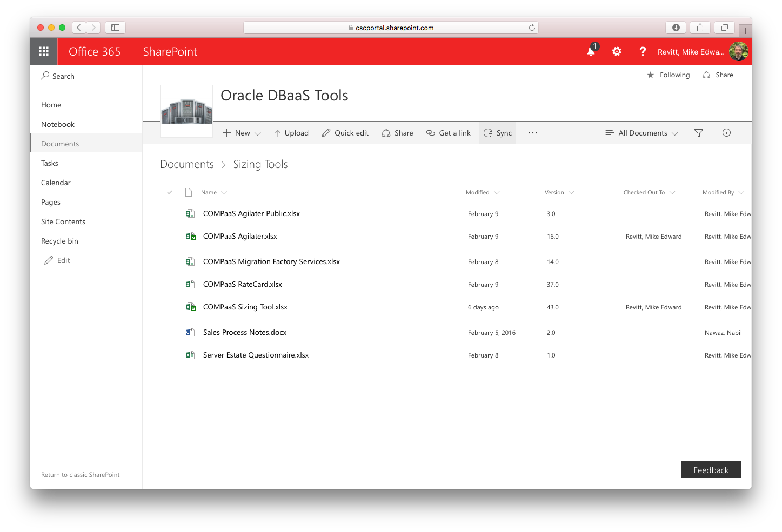Show all Safari tabs overview
The height and width of the screenshot is (532, 782).
pos(725,28)
